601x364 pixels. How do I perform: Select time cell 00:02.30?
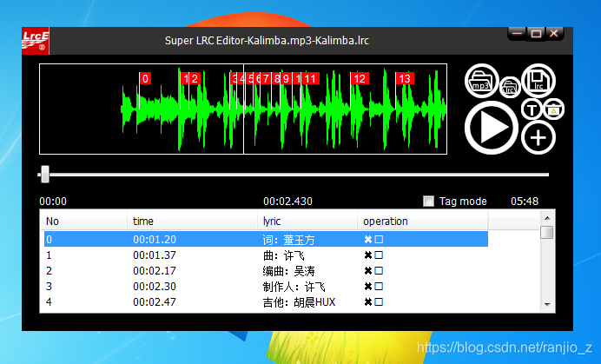[x=155, y=286]
